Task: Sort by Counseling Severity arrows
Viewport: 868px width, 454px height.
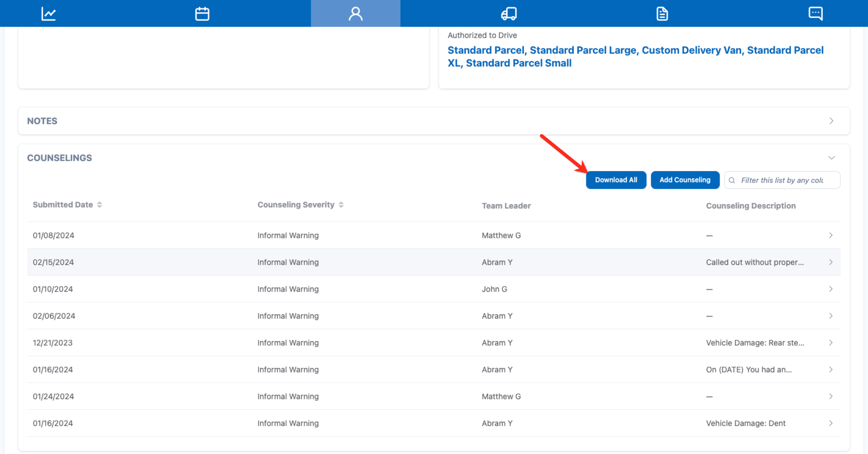Action: click(341, 205)
